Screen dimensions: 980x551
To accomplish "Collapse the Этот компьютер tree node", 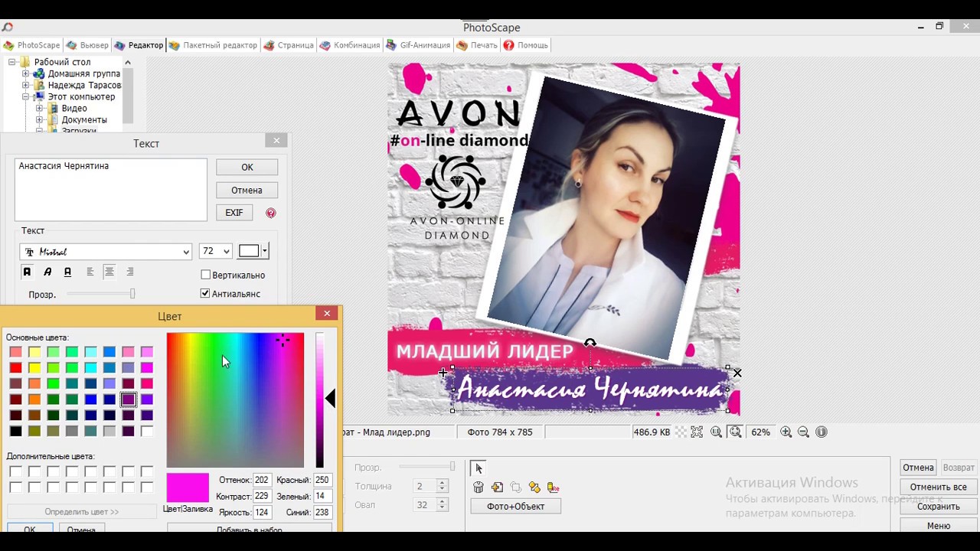I will (x=25, y=96).
